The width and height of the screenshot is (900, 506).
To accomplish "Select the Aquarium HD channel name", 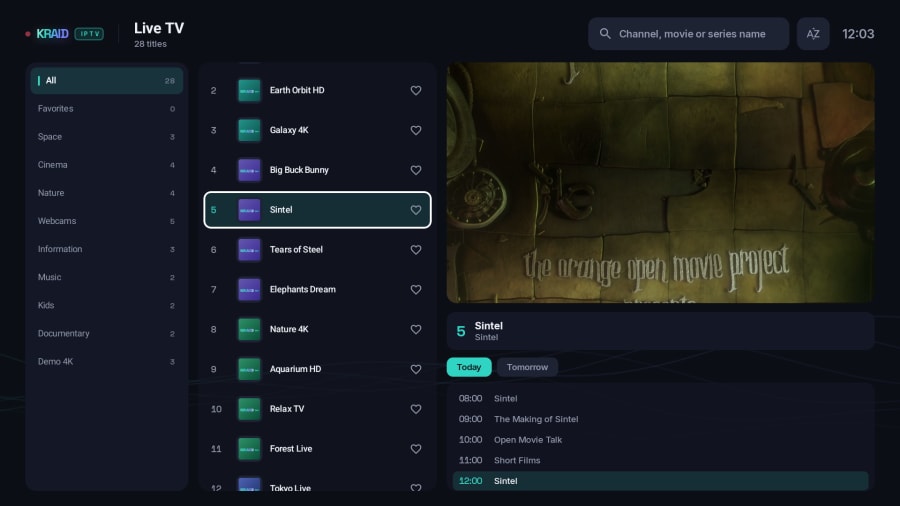I will (295, 369).
